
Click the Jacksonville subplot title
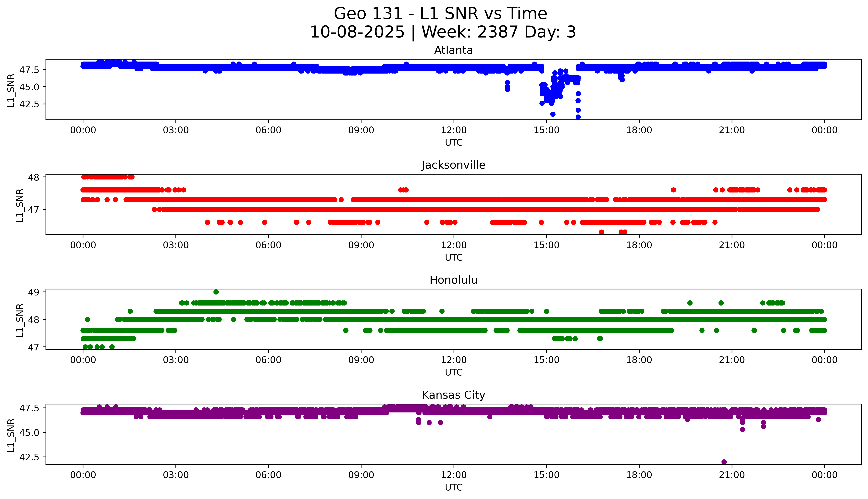coord(453,165)
